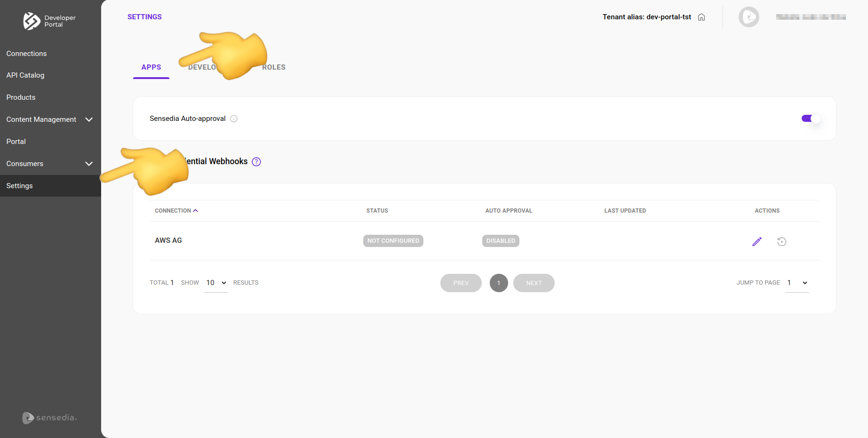This screenshot has height=438, width=868.
Task: Select the Apps tab
Action: [x=151, y=67]
